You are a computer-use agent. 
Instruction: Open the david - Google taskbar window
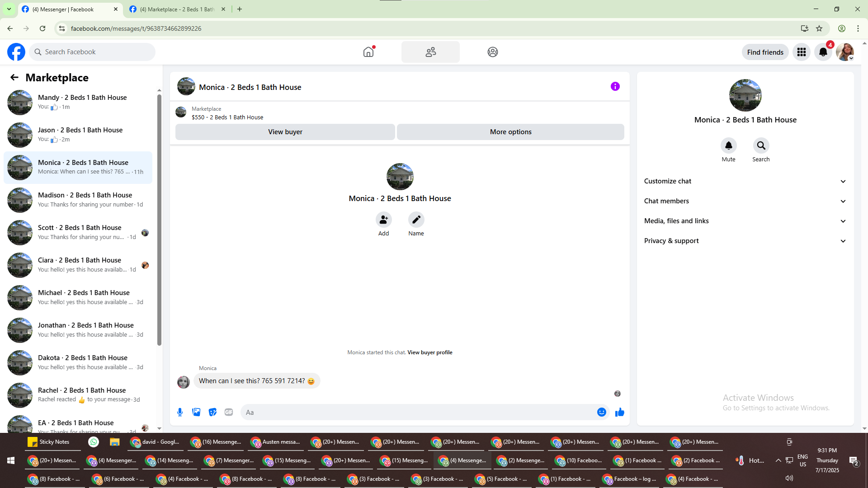point(156,442)
